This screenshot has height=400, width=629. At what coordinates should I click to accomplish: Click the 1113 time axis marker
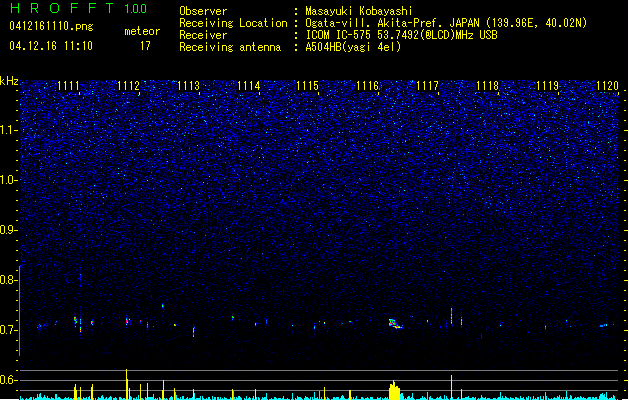[189, 86]
